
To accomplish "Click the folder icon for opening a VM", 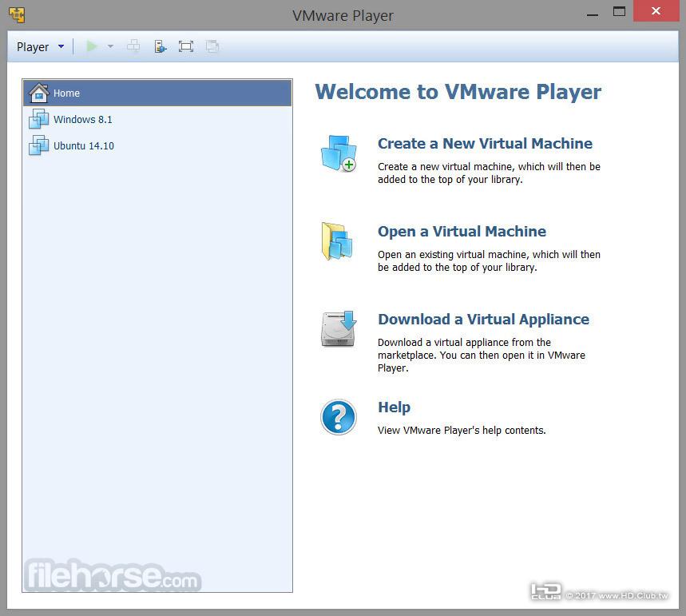I will click(x=337, y=241).
